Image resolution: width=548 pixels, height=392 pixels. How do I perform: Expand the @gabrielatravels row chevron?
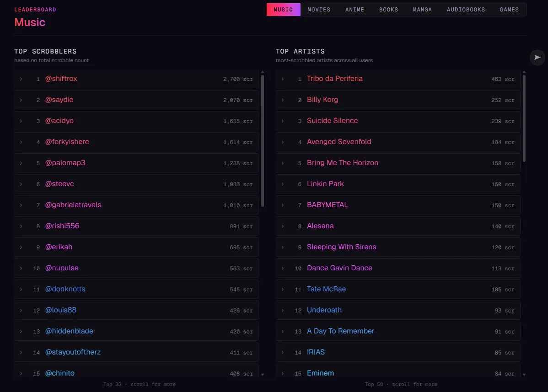[x=21, y=205]
